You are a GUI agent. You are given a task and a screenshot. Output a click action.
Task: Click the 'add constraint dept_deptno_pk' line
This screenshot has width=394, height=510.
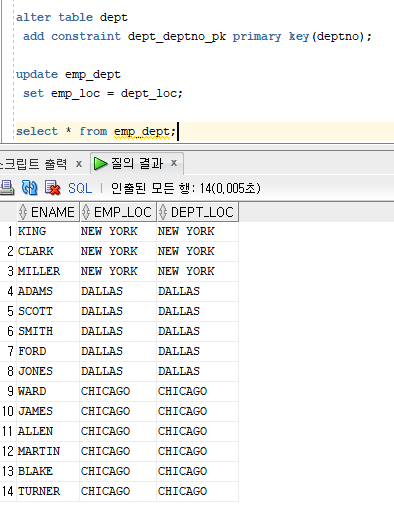(197, 36)
